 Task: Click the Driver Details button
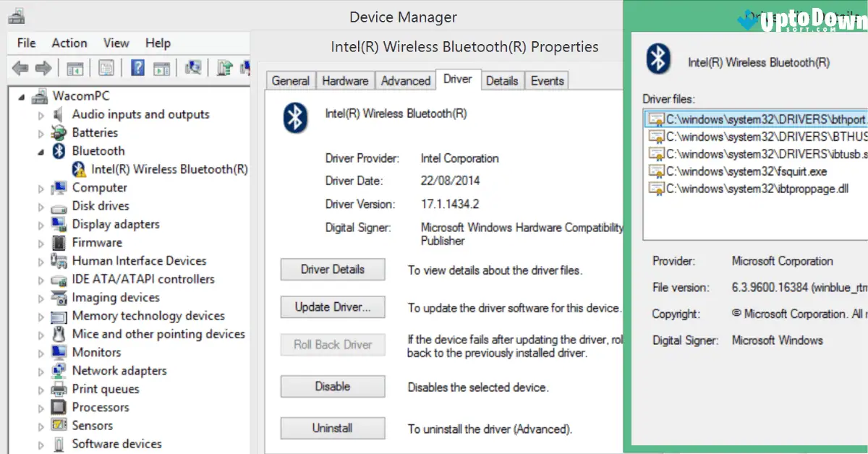332,269
